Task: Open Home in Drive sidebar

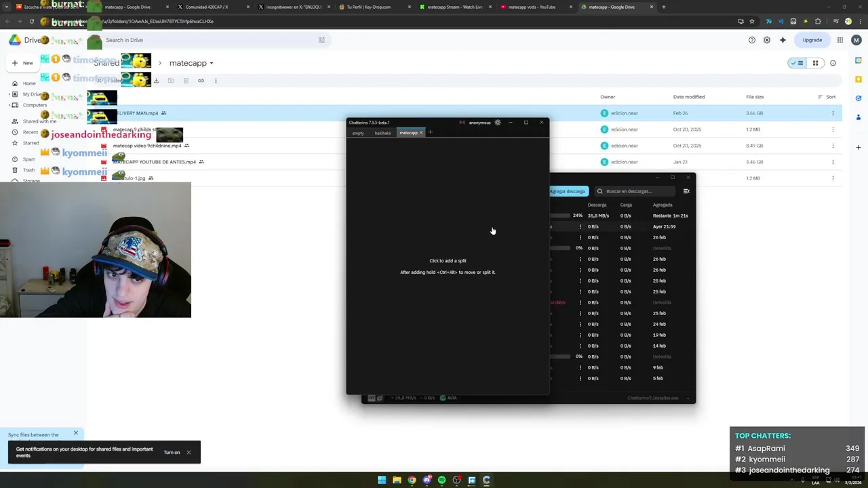Action: pyautogui.click(x=29, y=83)
